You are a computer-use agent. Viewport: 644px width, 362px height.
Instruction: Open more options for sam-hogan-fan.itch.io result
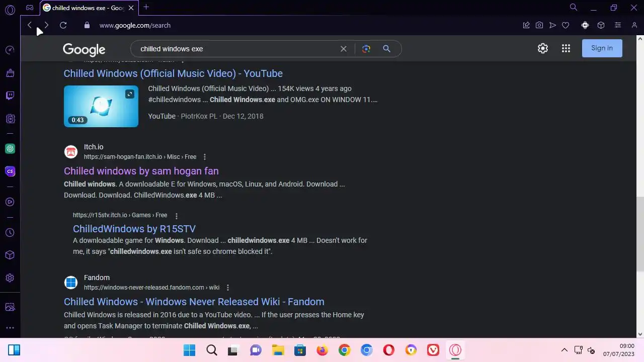point(204,157)
